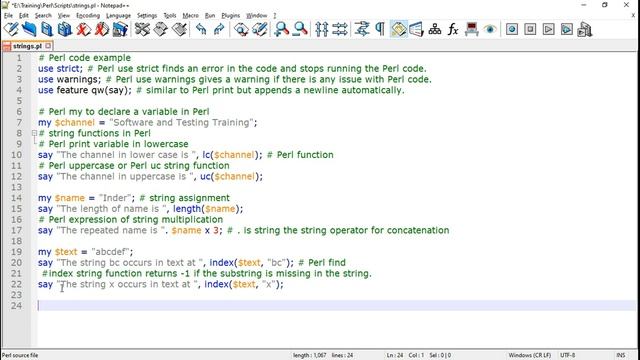The image size is (640, 360).
Task: Toggle the highlighted indent guide button
Action: pyautogui.click(x=398, y=29)
